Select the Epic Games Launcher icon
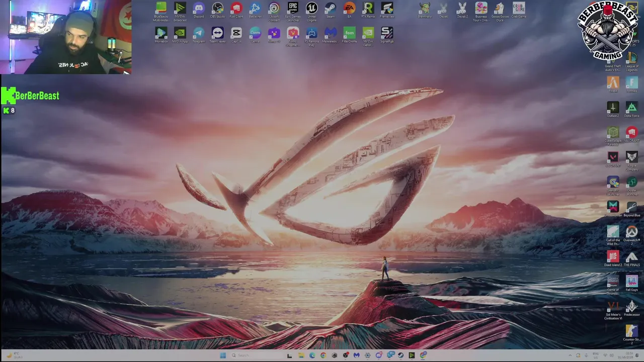Screen dimensions: 644x362 point(293,12)
